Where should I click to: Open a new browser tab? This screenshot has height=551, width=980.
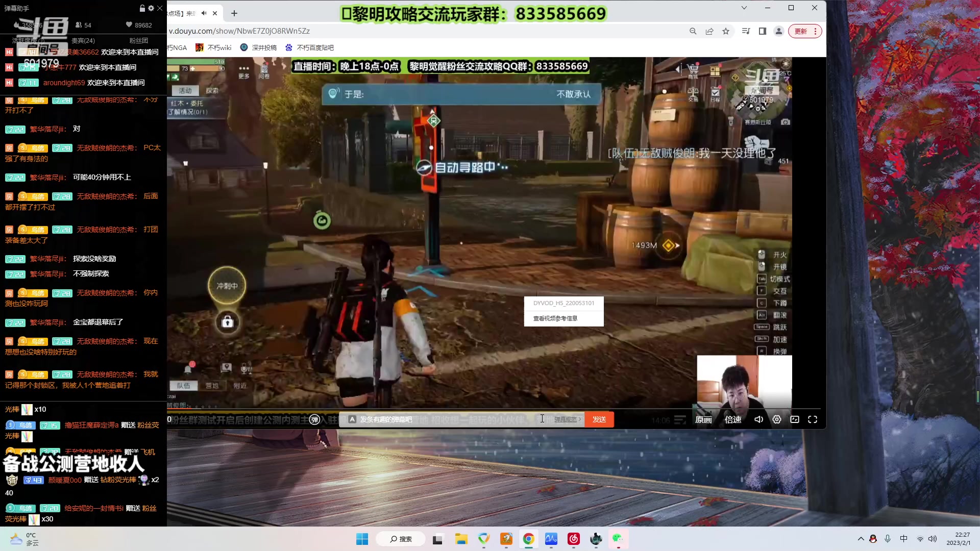(x=234, y=13)
